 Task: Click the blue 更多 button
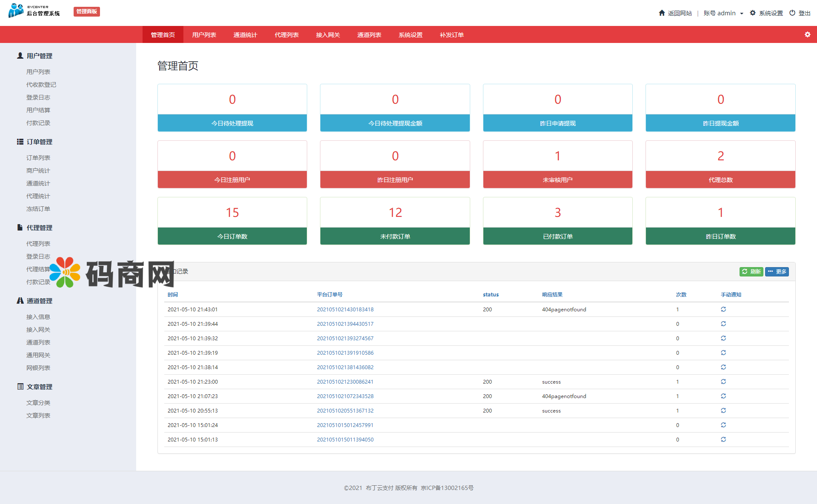777,271
